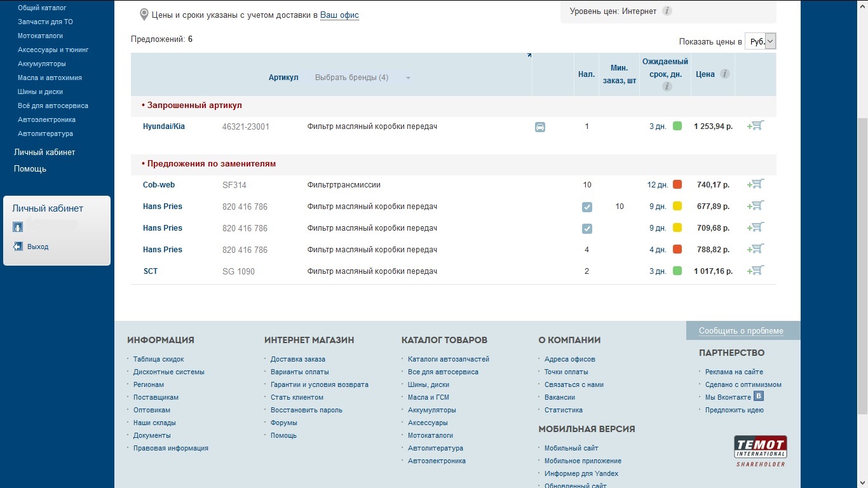
Task: Click the Ваш офис delivery link
Action: (339, 15)
